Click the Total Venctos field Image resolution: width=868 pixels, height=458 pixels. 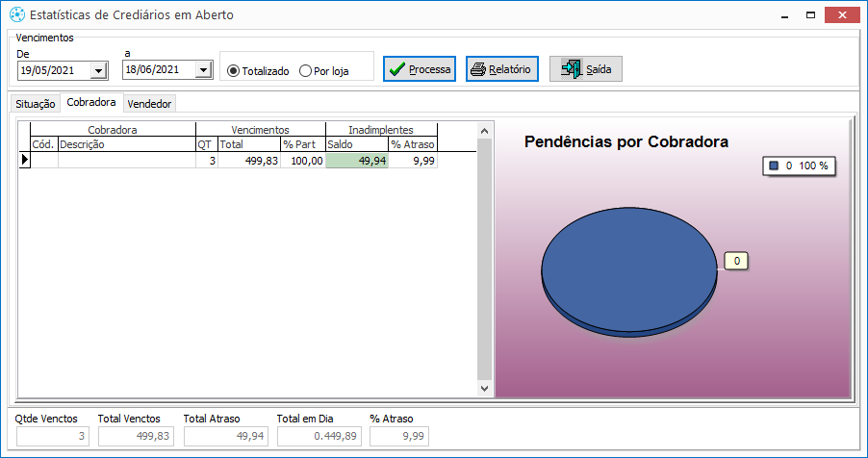pos(137,436)
